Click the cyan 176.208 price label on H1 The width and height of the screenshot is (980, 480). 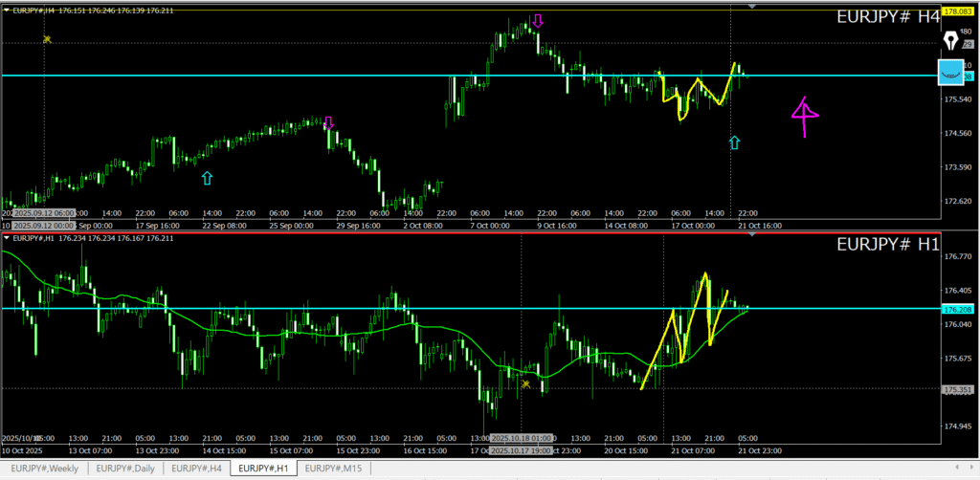pyautogui.click(x=957, y=310)
